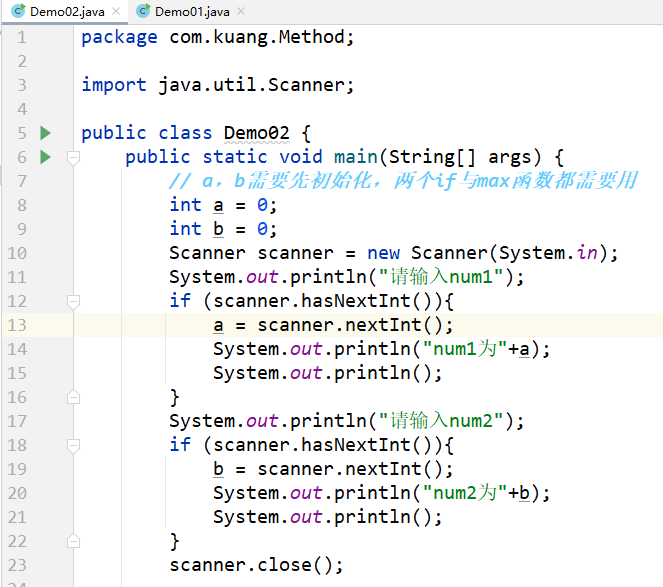This screenshot has width=663, height=587.
Task: Click line number 23 in the gutter
Action: [17, 565]
